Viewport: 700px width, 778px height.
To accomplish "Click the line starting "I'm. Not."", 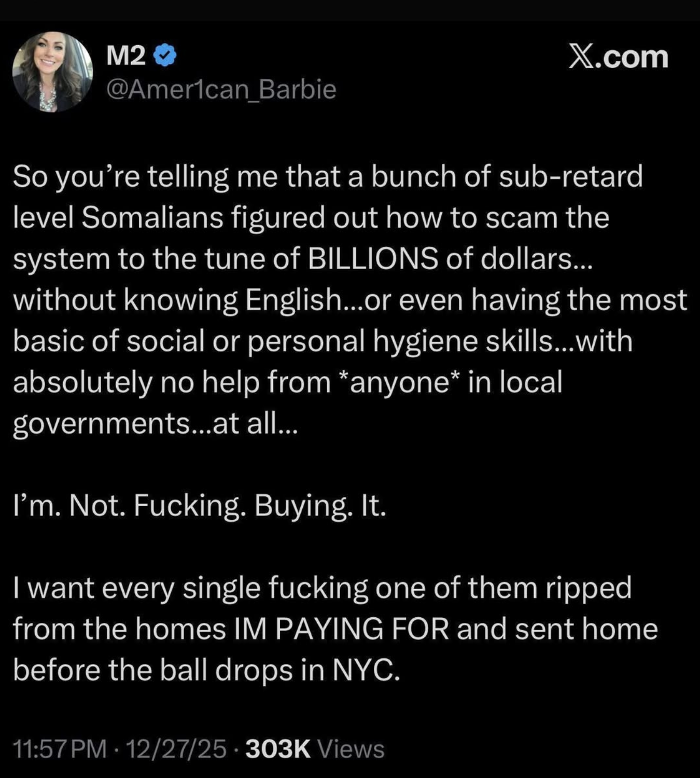I will 200,506.
